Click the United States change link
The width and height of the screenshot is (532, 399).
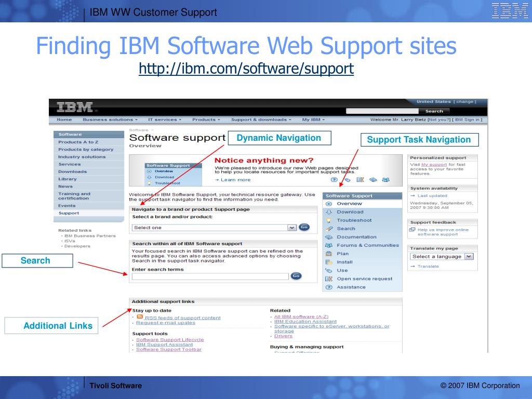click(x=465, y=102)
